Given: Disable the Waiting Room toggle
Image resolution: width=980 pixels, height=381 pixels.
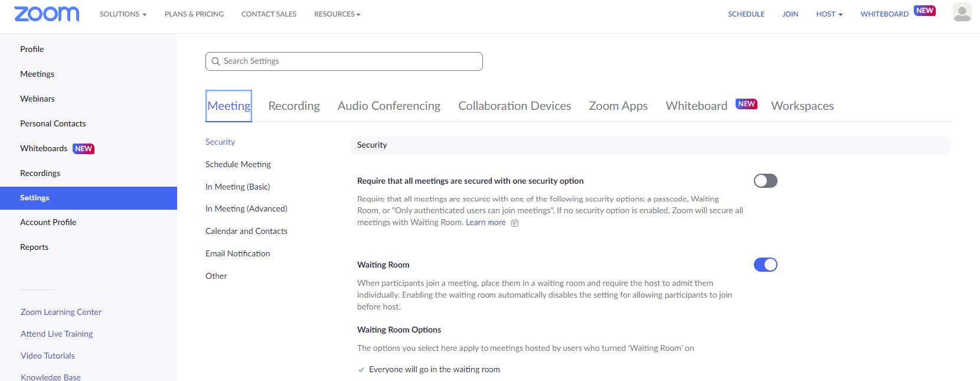Looking at the screenshot, I should [766, 265].
